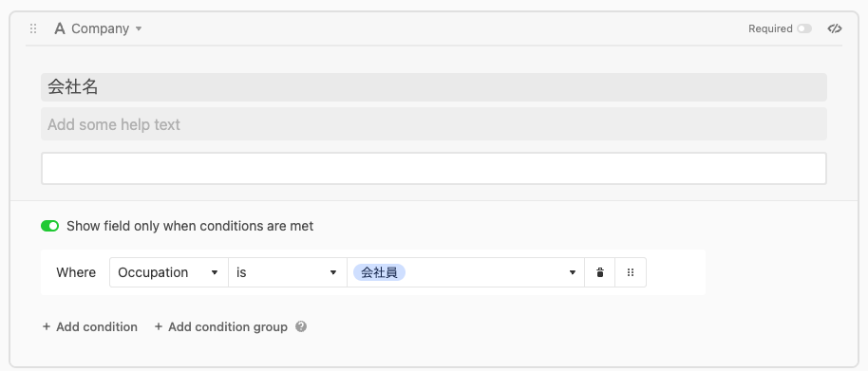Grab the drag handle beside Company field
This screenshot has height=371, width=868.
click(33, 28)
